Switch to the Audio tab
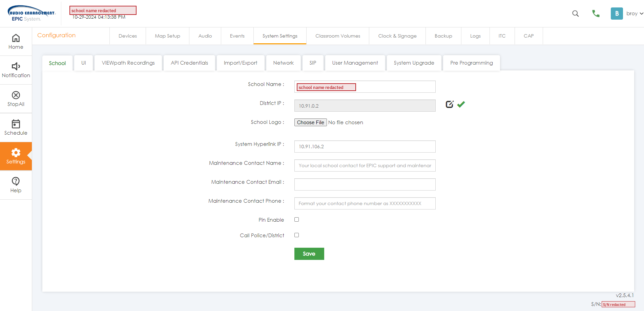 tap(205, 36)
